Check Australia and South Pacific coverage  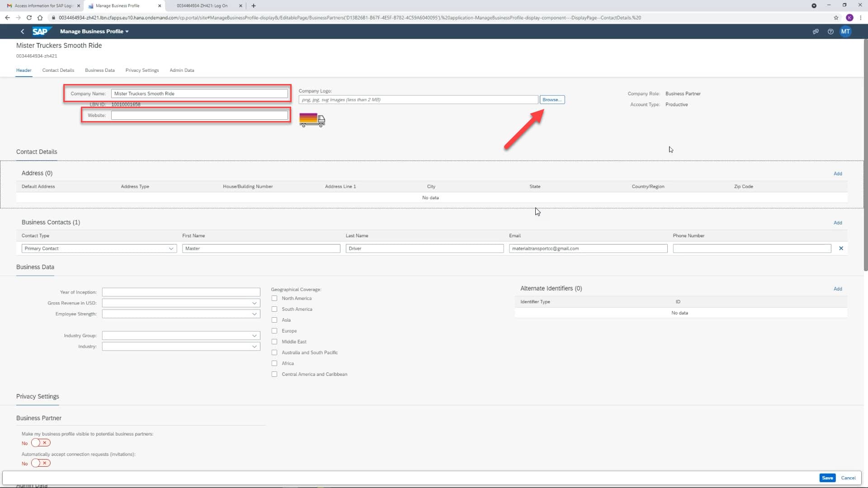point(274,352)
